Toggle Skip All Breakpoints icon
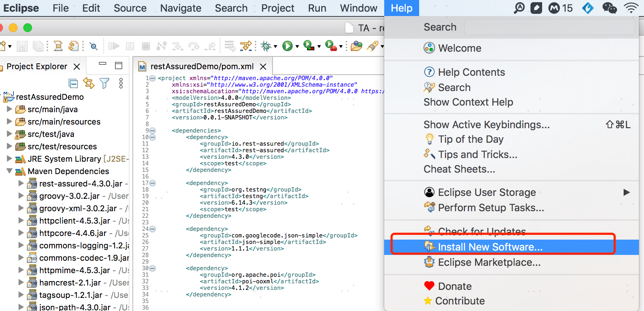The width and height of the screenshot is (644, 311). pos(94,46)
